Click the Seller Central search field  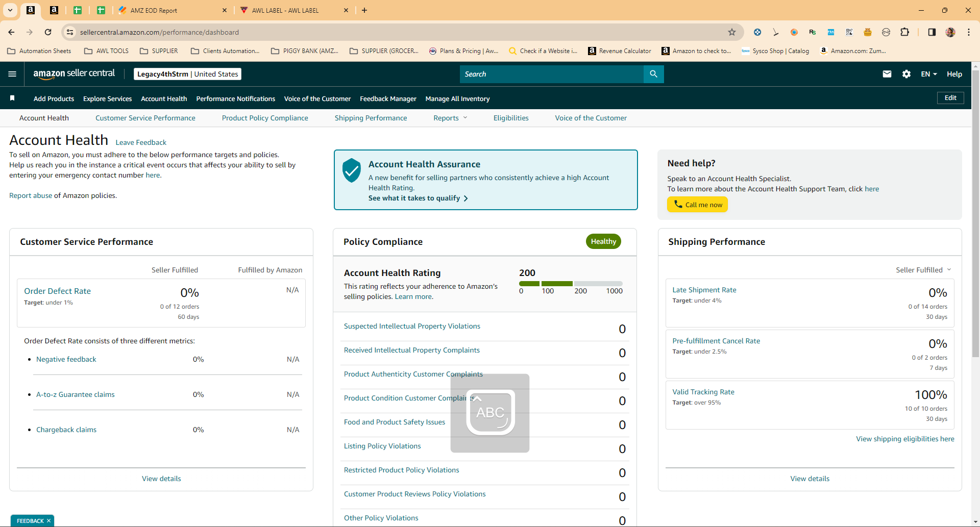pos(552,74)
